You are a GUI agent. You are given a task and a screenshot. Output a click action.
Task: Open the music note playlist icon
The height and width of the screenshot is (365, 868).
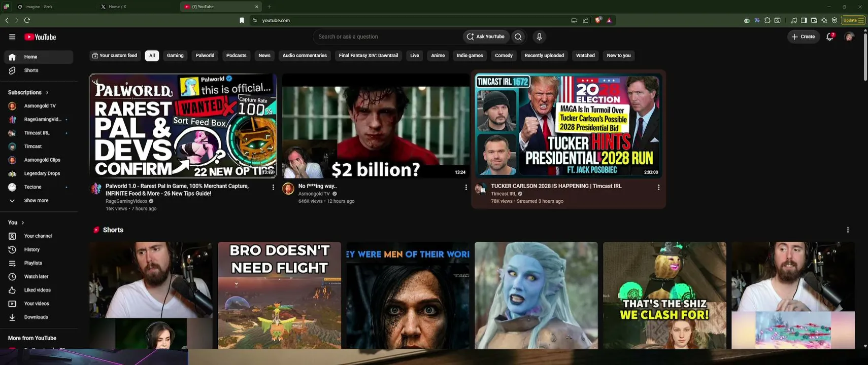pos(793,20)
